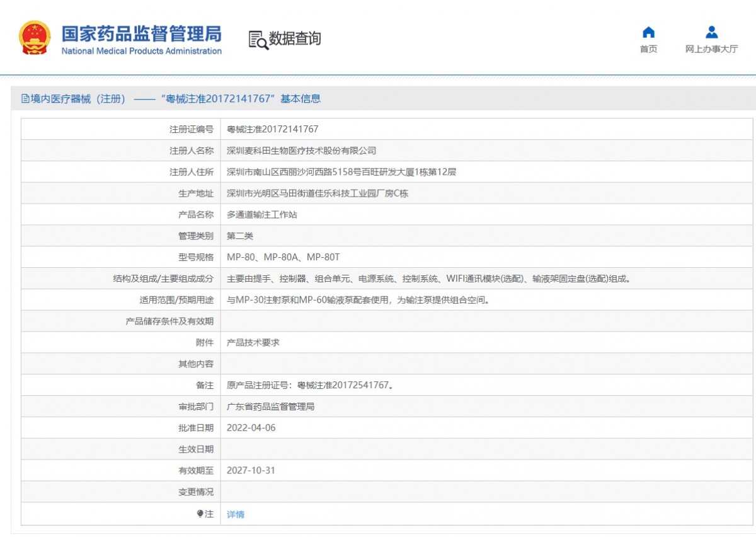
Task: Click the 数据查询 magnifier document icon
Action: click(258, 40)
